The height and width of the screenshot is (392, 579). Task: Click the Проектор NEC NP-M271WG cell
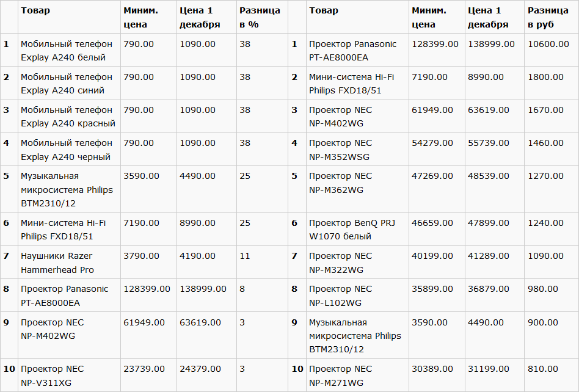coord(340,376)
